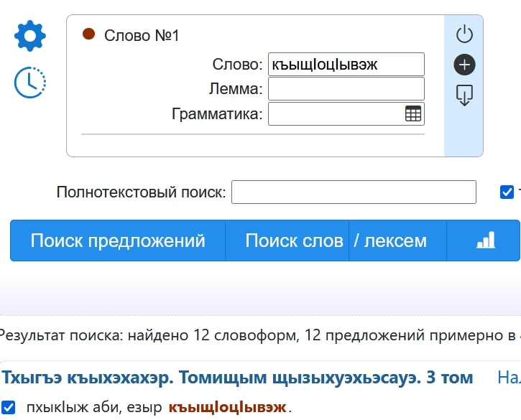This screenshot has width=521, height=420.
Task: Click the Слово №1 header label
Action: tap(142, 35)
